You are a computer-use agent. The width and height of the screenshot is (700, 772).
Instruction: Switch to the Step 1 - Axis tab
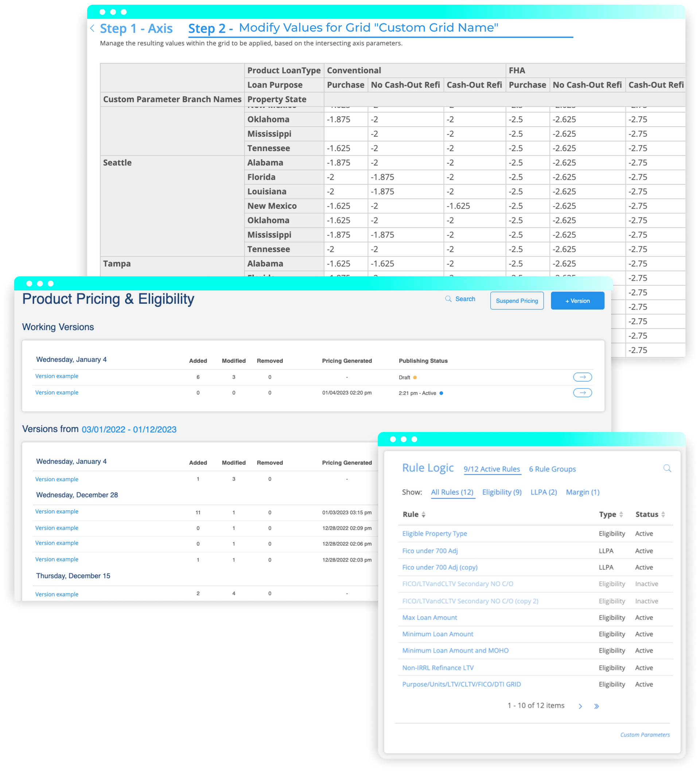136,28
